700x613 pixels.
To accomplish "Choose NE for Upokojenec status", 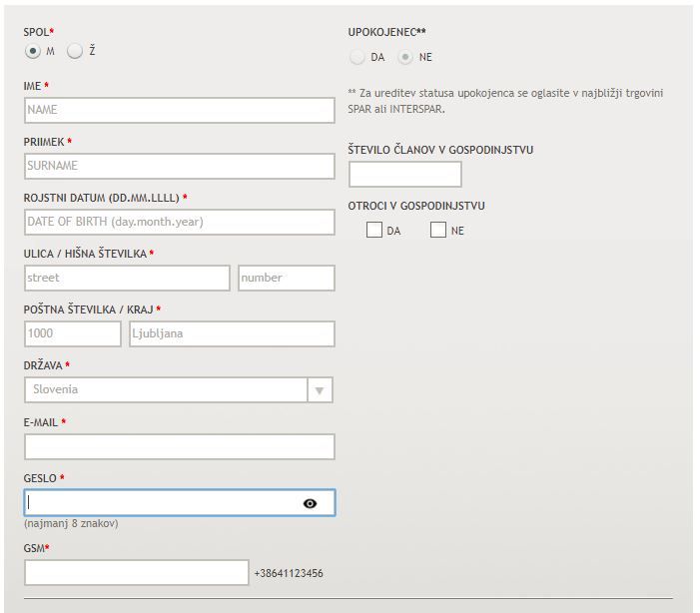I will 405,57.
